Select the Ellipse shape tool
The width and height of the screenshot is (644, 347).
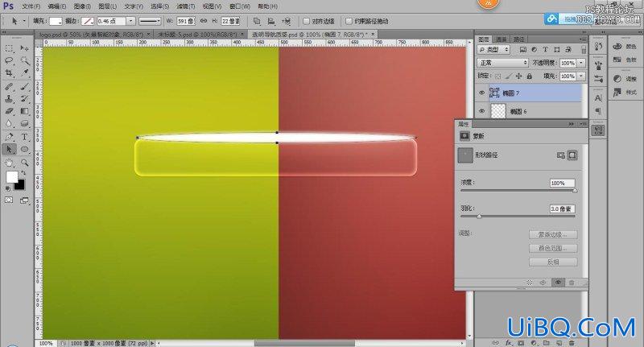(24, 150)
